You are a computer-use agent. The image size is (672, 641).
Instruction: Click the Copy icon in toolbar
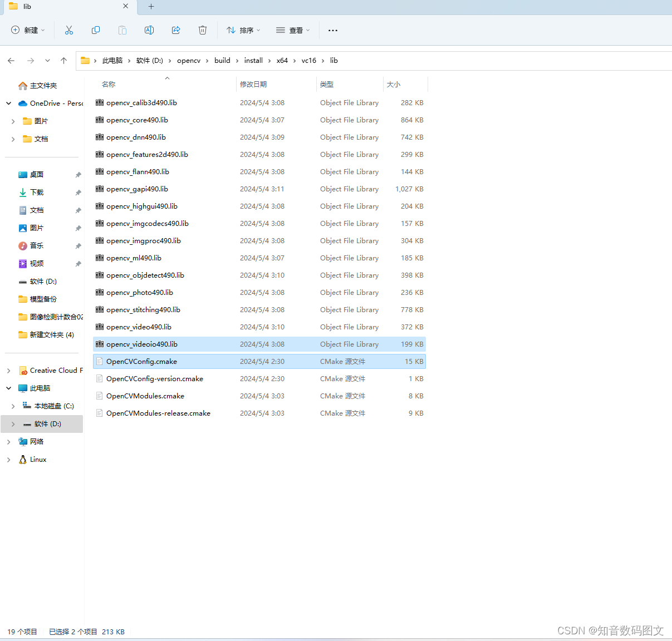point(96,30)
